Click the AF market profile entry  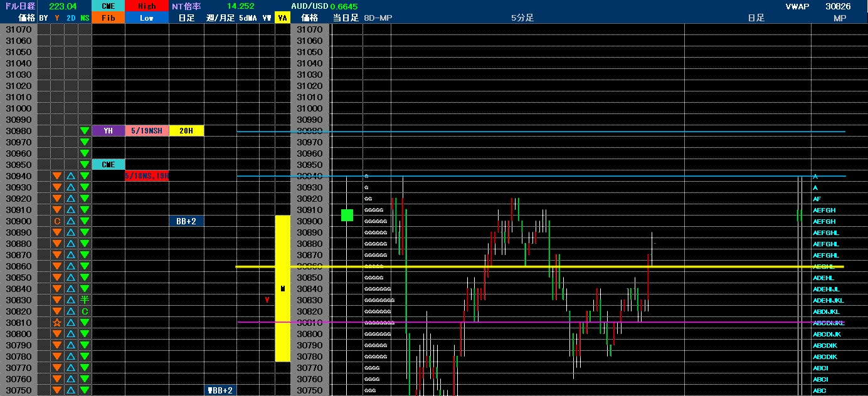(x=817, y=199)
